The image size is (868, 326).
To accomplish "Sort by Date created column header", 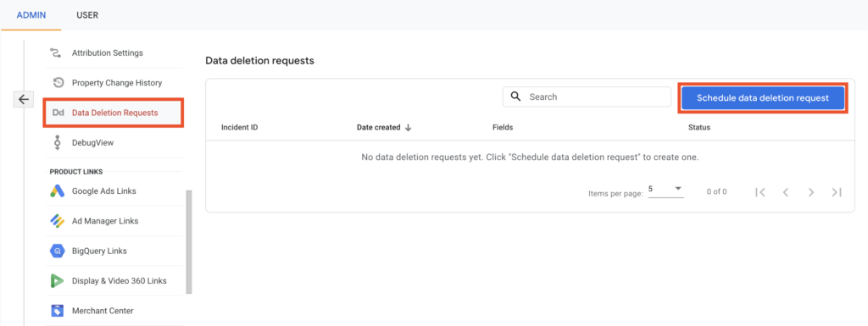I will pos(379,127).
